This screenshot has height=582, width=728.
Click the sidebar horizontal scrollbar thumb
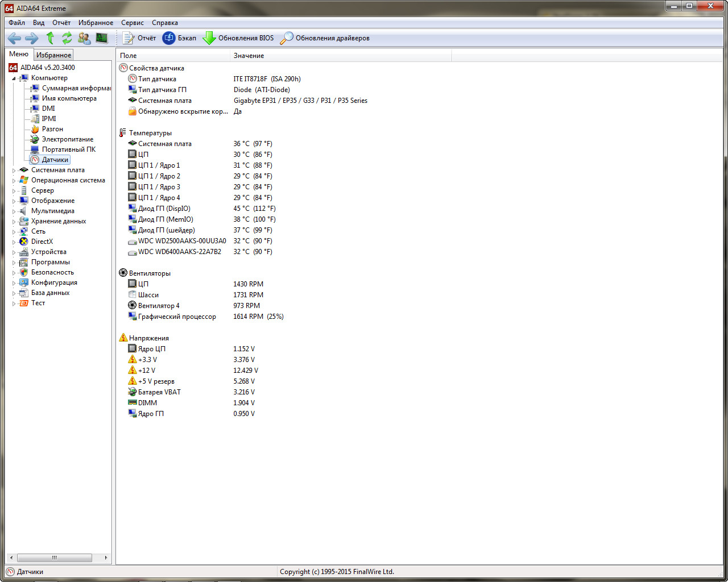click(54, 558)
